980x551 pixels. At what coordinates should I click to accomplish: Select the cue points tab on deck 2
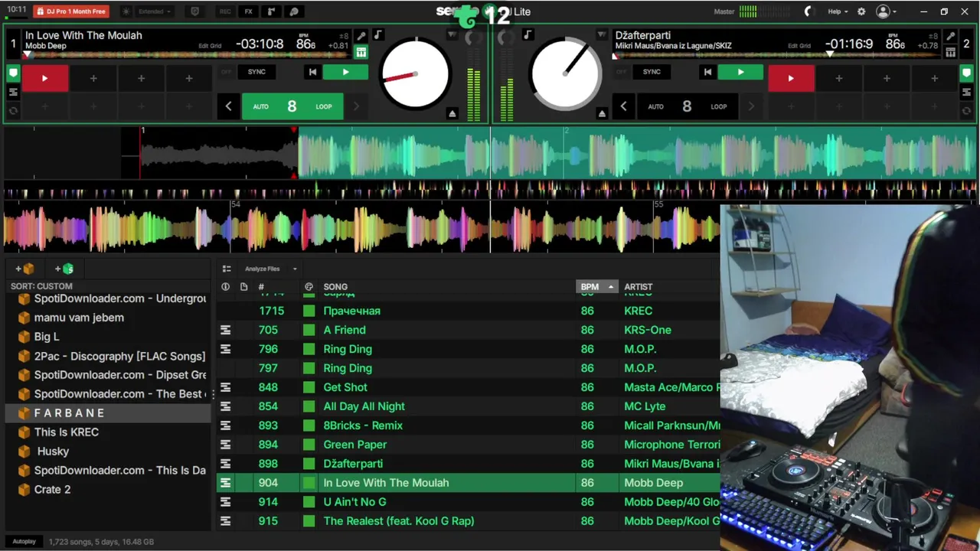coord(966,73)
